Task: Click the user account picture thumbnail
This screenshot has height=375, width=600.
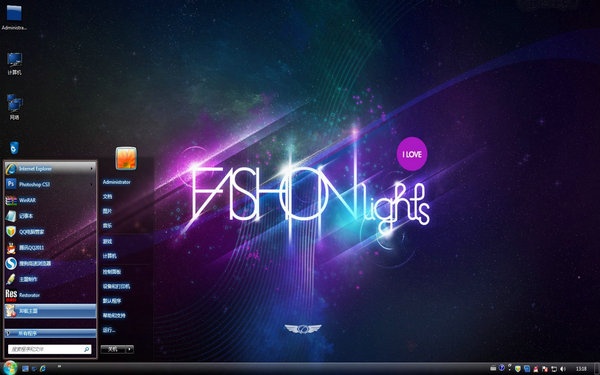Action: (126, 158)
